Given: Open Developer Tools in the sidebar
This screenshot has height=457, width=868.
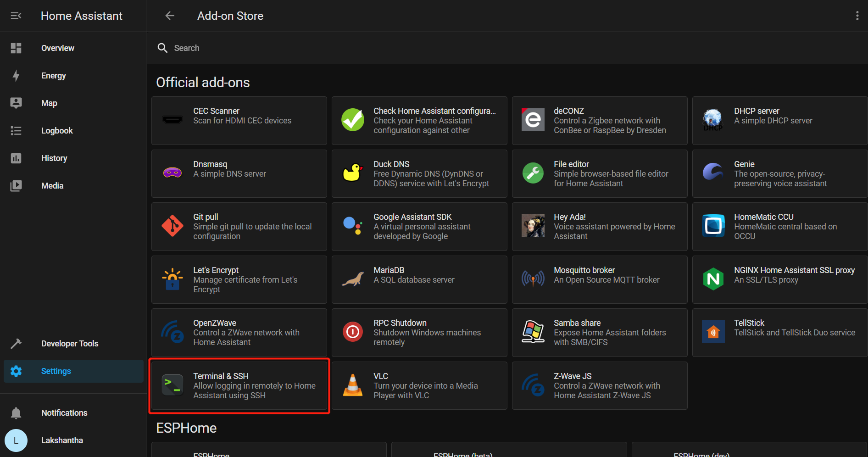Looking at the screenshot, I should (73, 344).
